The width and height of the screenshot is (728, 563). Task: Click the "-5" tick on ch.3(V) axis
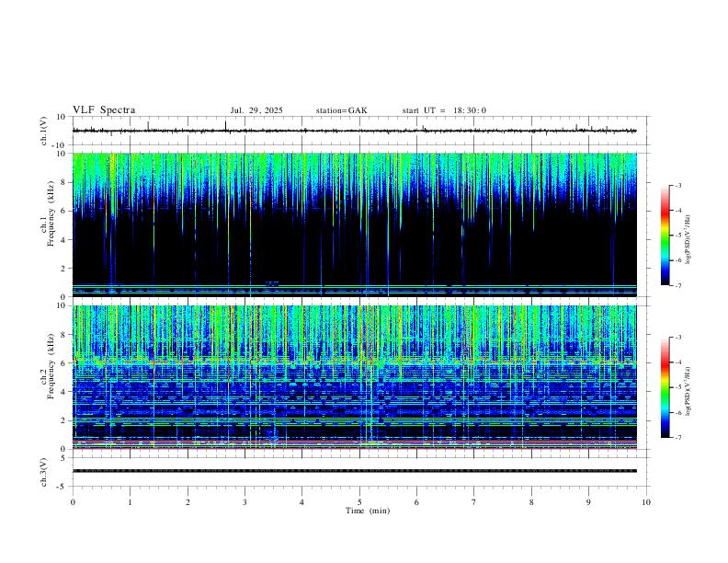tap(62, 487)
